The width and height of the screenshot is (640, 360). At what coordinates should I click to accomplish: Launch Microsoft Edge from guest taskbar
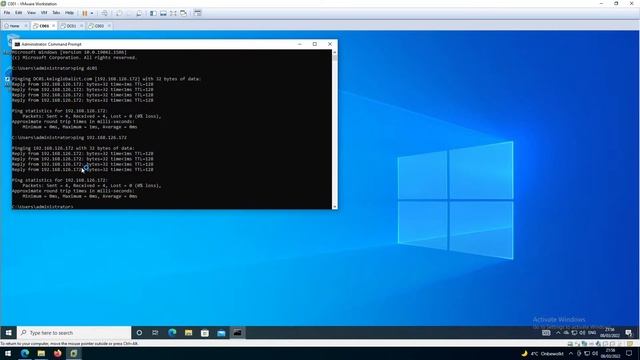pos(172,333)
